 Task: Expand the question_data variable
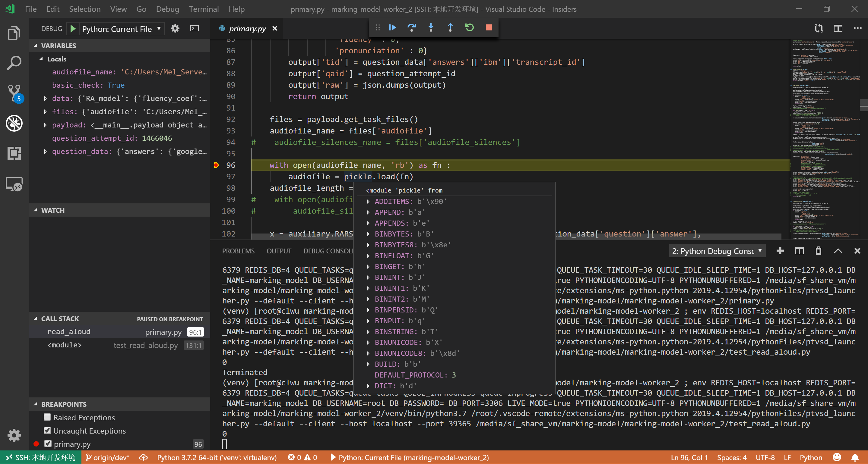(x=45, y=152)
